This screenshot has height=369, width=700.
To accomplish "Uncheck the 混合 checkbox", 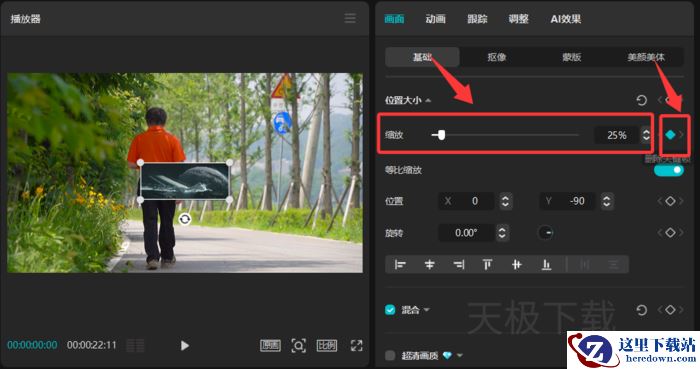I will click(390, 310).
